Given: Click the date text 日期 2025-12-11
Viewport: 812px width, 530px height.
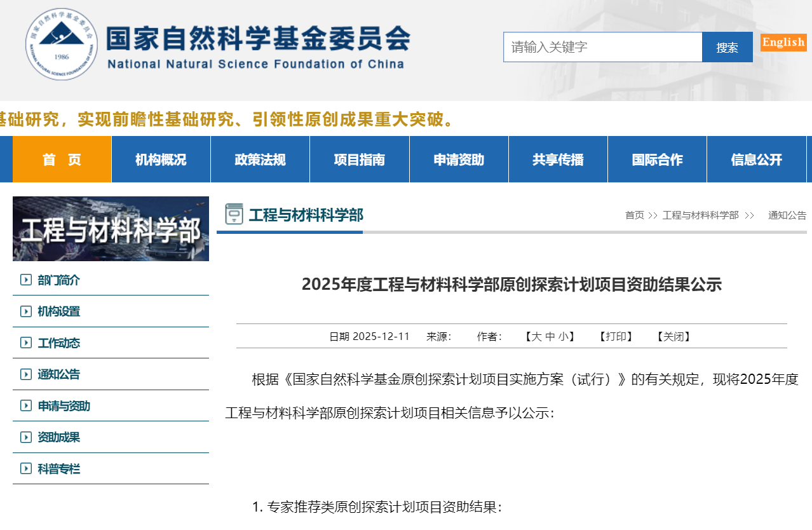Looking at the screenshot, I should [369, 336].
